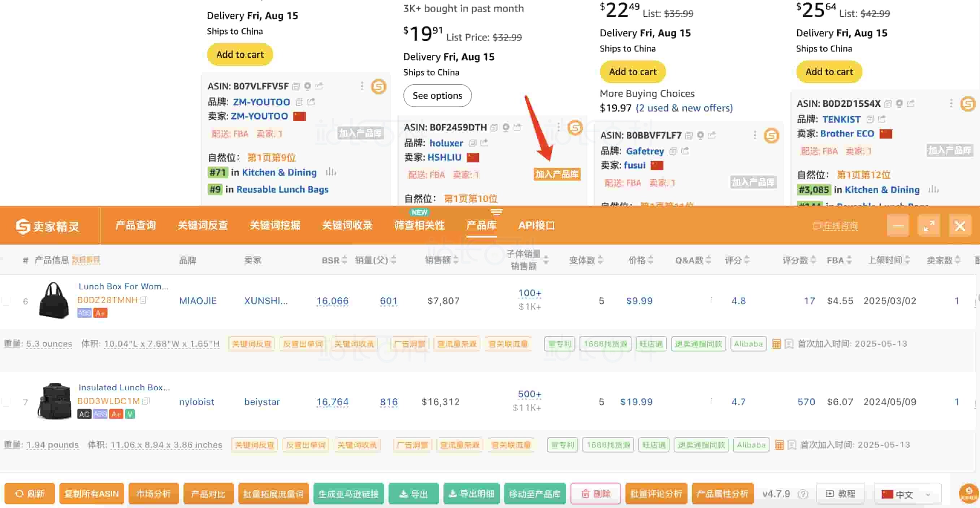Open the 筛查相关性 tab marked NEW
The width and height of the screenshot is (980, 508).
coord(419,225)
